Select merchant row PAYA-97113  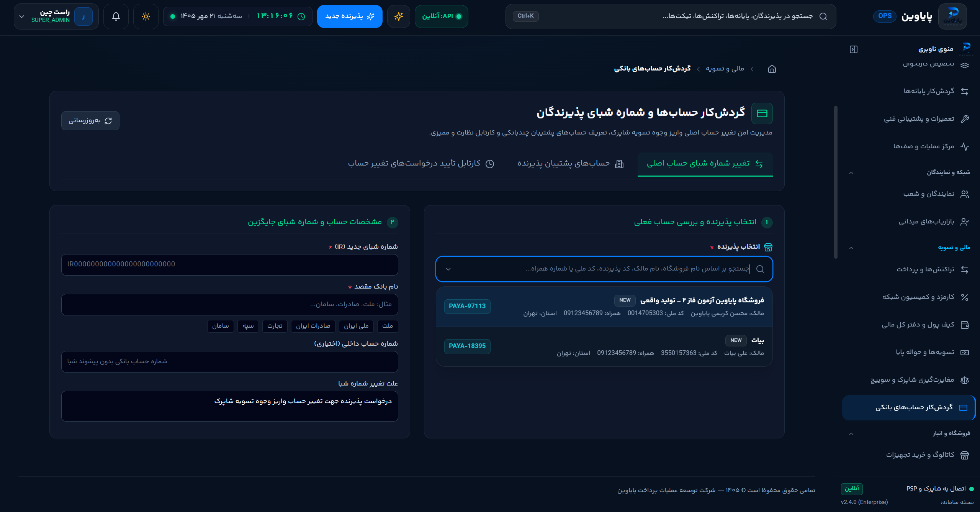pyautogui.click(x=604, y=307)
